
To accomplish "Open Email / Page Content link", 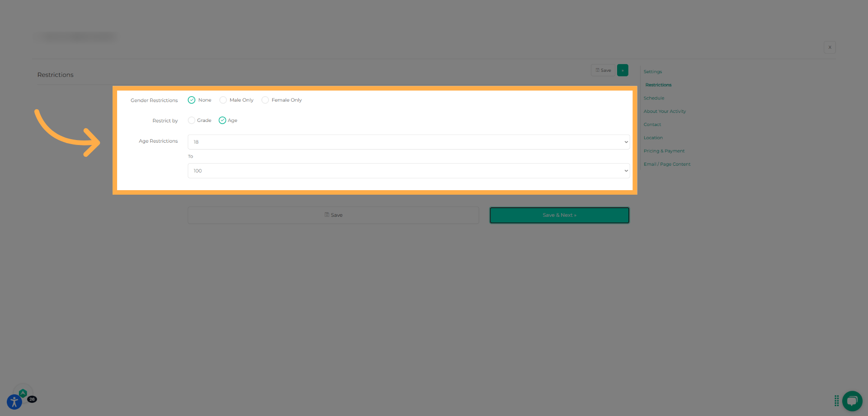I will coord(667,164).
